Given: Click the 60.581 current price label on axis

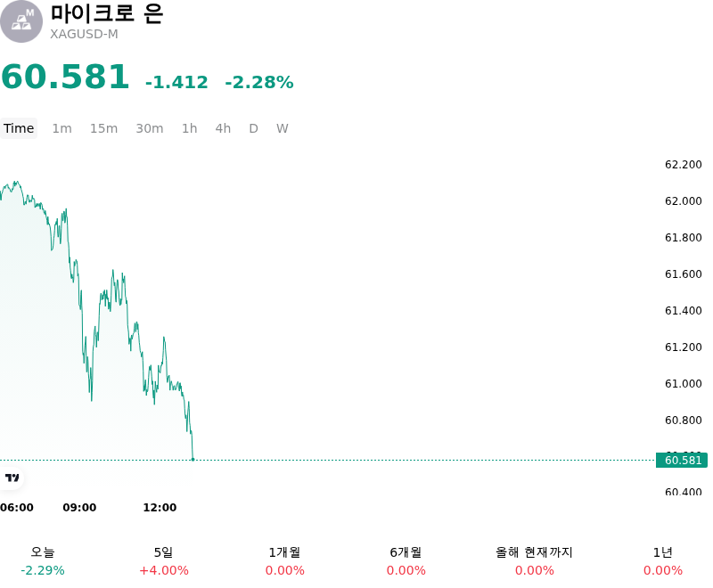Looking at the screenshot, I should coord(682,461).
